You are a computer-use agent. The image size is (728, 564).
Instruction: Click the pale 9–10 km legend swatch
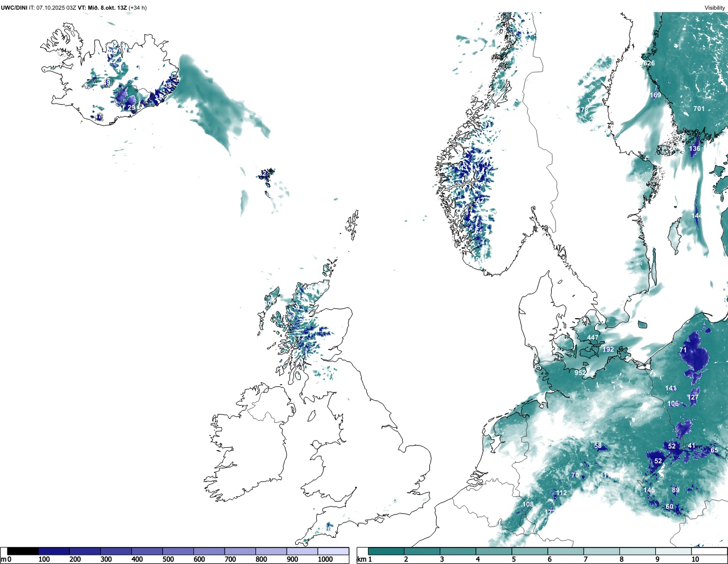673,551
